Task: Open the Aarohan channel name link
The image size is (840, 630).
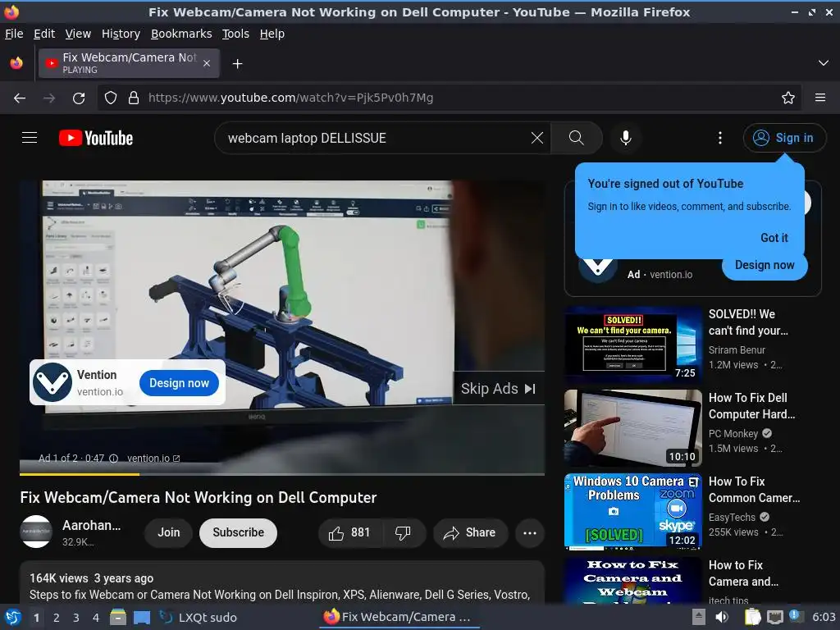Action: click(92, 526)
